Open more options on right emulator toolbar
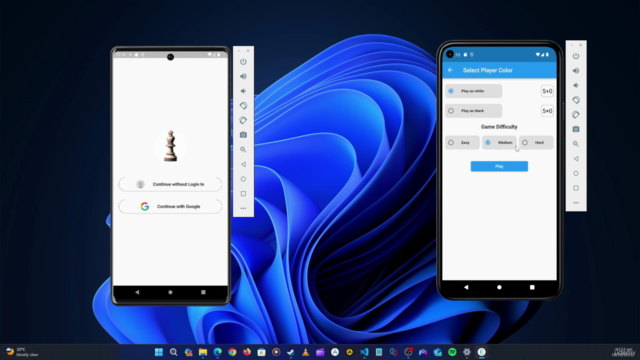The width and height of the screenshot is (640, 360). point(576,202)
